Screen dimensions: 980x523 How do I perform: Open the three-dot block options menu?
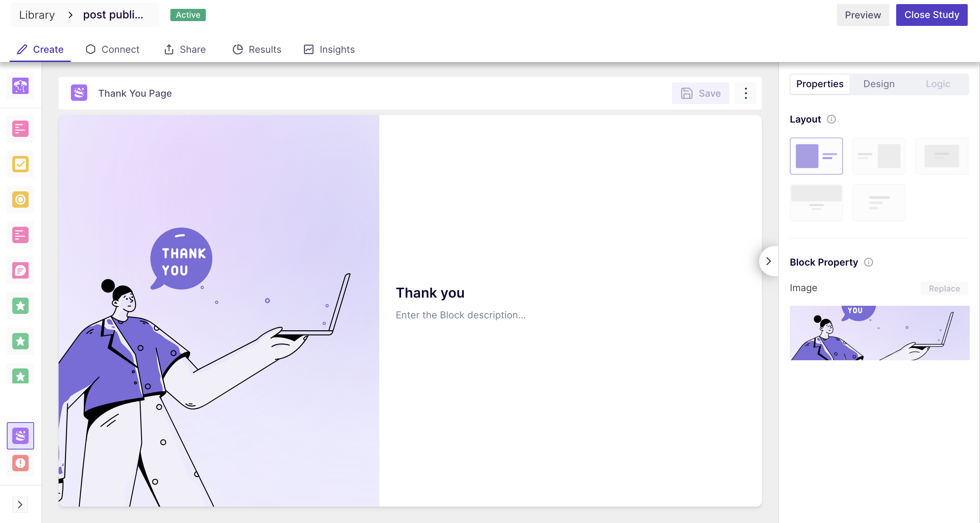[745, 93]
